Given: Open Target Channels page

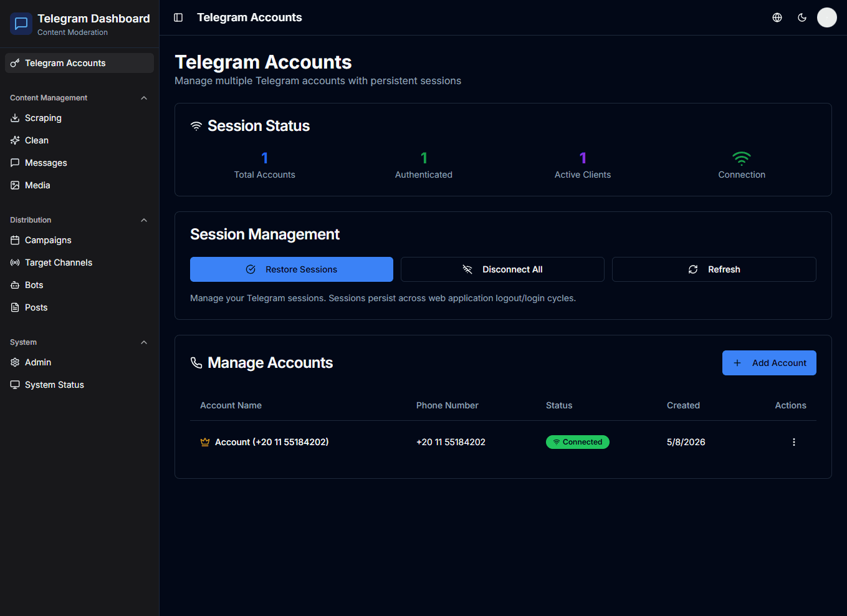Looking at the screenshot, I should point(79,262).
